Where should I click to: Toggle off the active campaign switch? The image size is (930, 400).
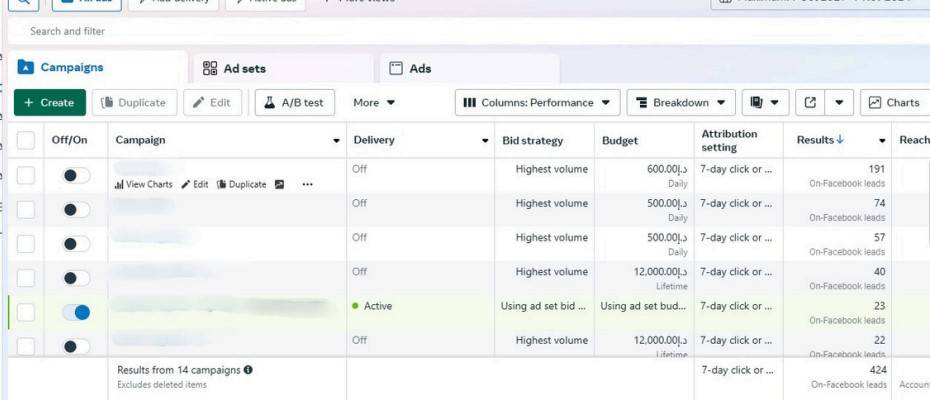[76, 313]
